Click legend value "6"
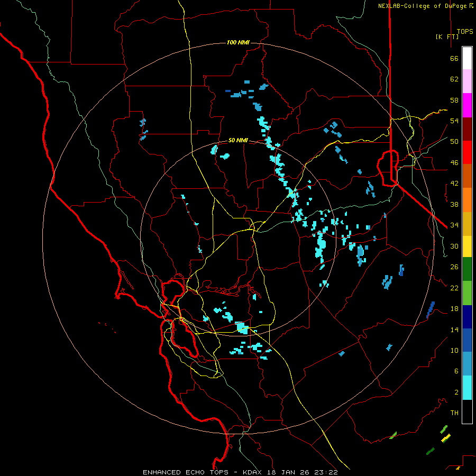Viewport: 476px width, 476px height. tap(456, 371)
